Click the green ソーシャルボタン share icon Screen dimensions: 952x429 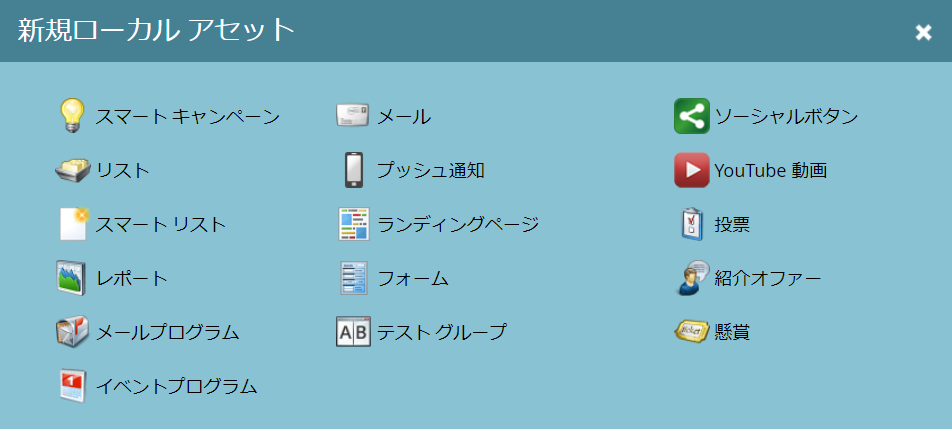pyautogui.click(x=692, y=116)
